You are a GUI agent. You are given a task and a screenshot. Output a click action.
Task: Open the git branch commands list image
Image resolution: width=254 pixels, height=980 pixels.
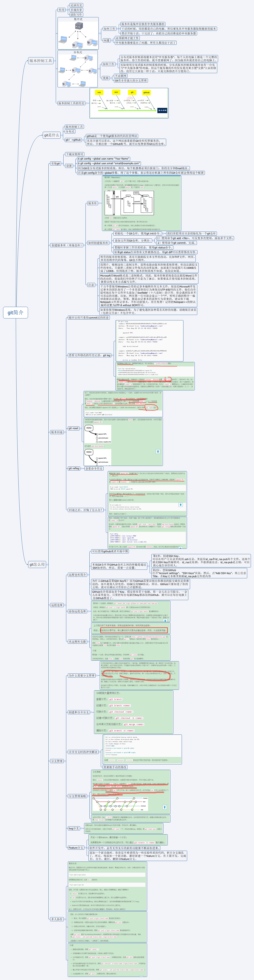(x=134, y=712)
